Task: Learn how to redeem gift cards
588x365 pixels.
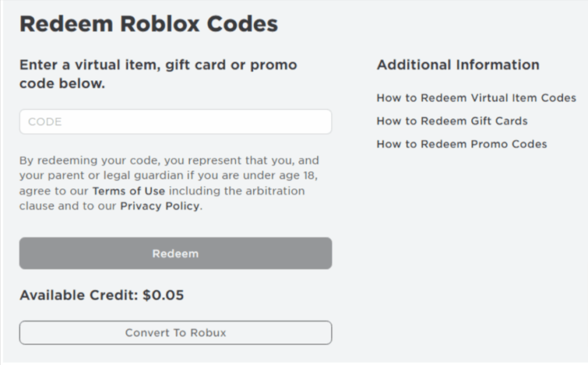Action: pyautogui.click(x=451, y=120)
